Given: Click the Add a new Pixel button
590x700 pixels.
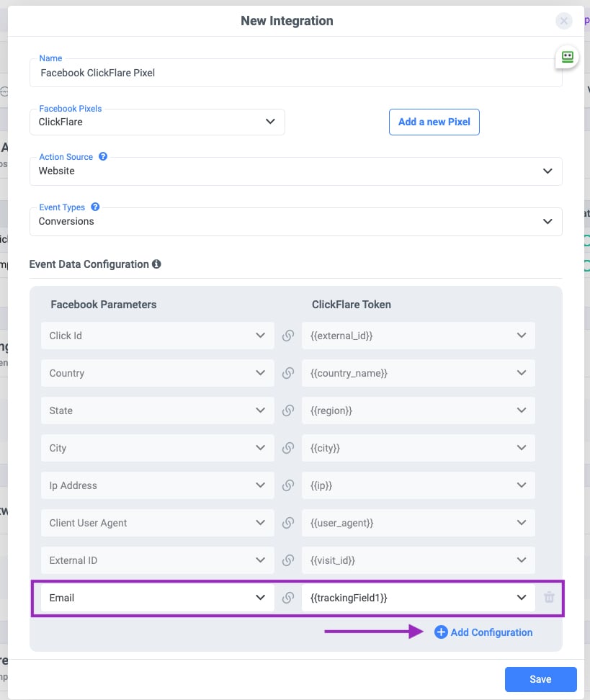Looking at the screenshot, I should 434,122.
